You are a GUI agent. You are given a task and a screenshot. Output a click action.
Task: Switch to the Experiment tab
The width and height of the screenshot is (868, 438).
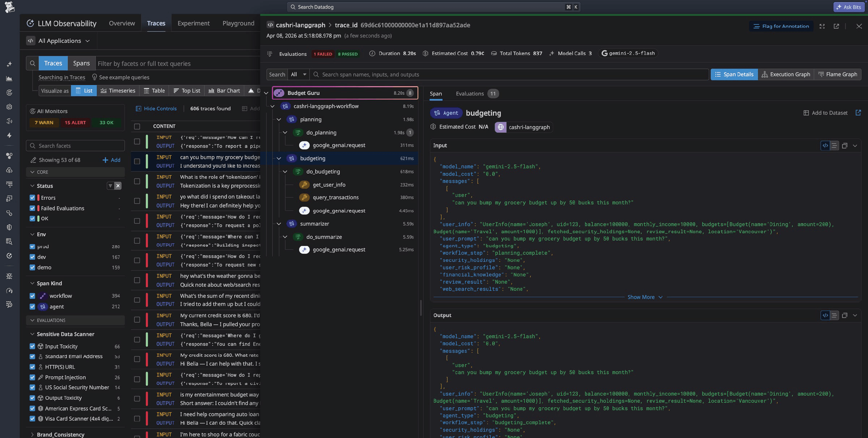coord(193,23)
